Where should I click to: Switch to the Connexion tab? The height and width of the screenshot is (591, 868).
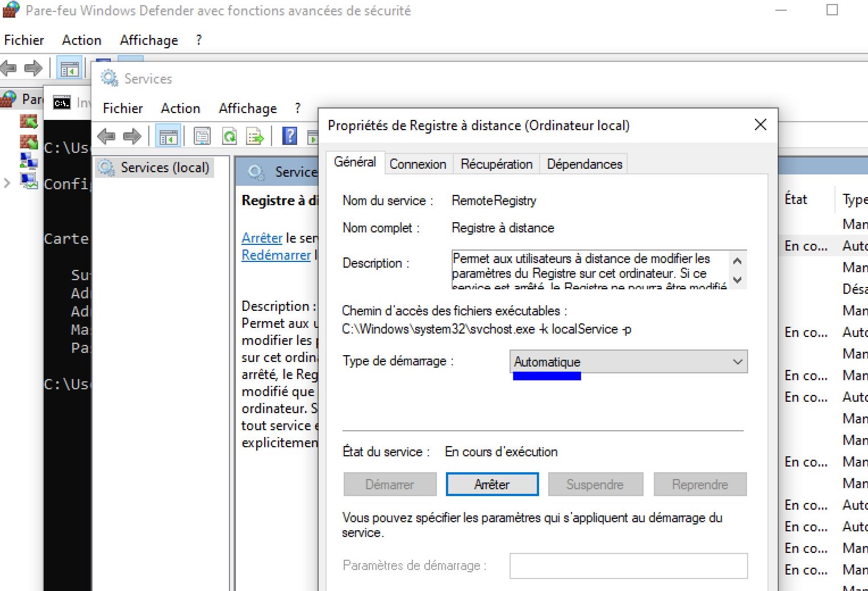(x=418, y=164)
